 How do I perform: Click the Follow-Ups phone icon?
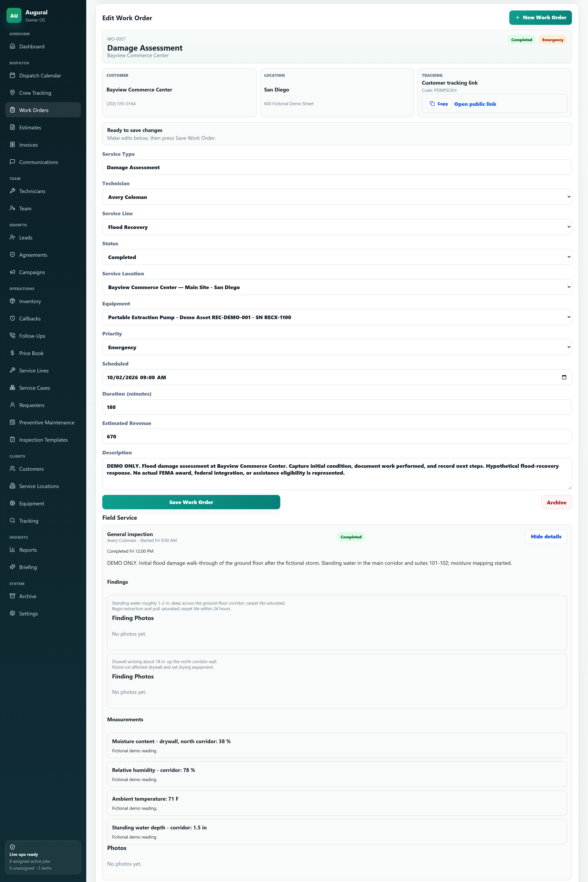point(12,336)
